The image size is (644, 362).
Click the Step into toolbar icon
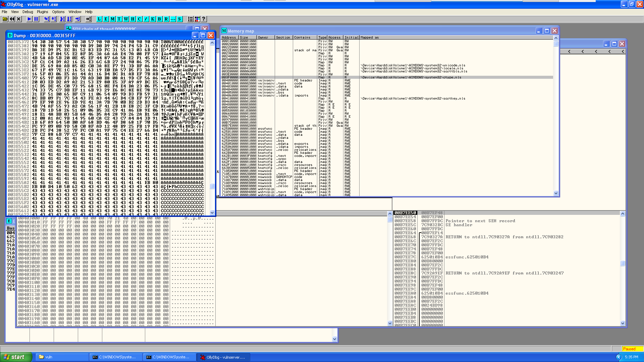coord(47,19)
